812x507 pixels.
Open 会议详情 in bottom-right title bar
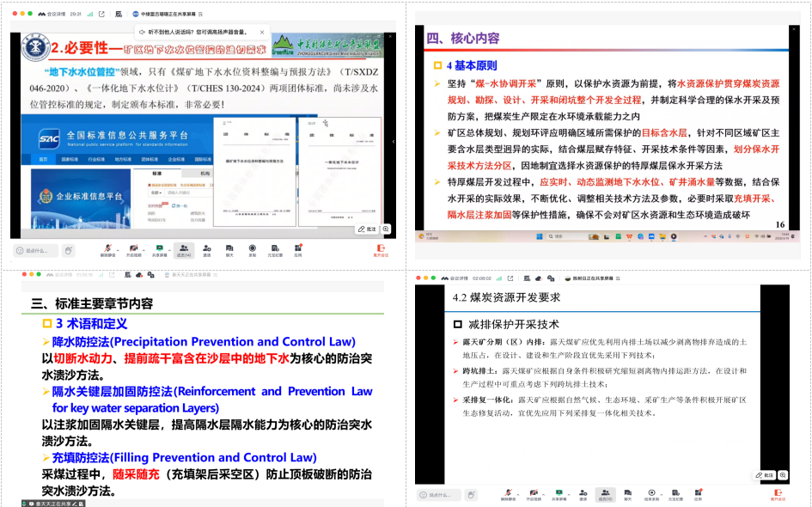tap(455, 278)
